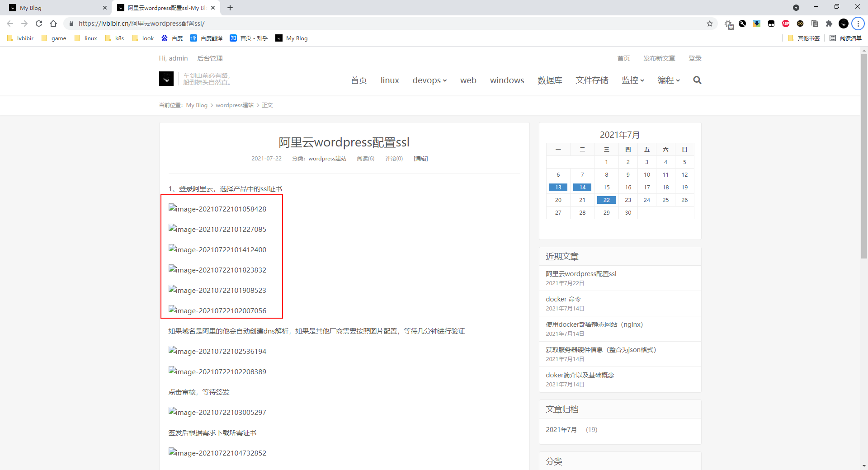Reload the page using the refresh icon
The width and height of the screenshot is (868, 470).
click(x=39, y=23)
